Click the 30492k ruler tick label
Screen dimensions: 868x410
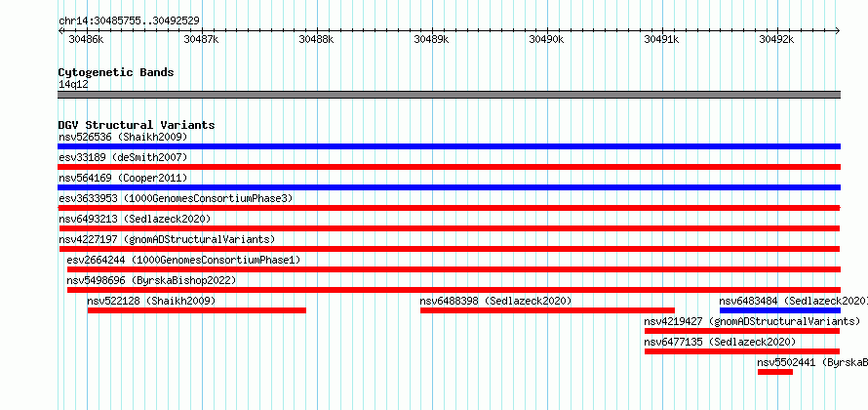click(x=776, y=39)
